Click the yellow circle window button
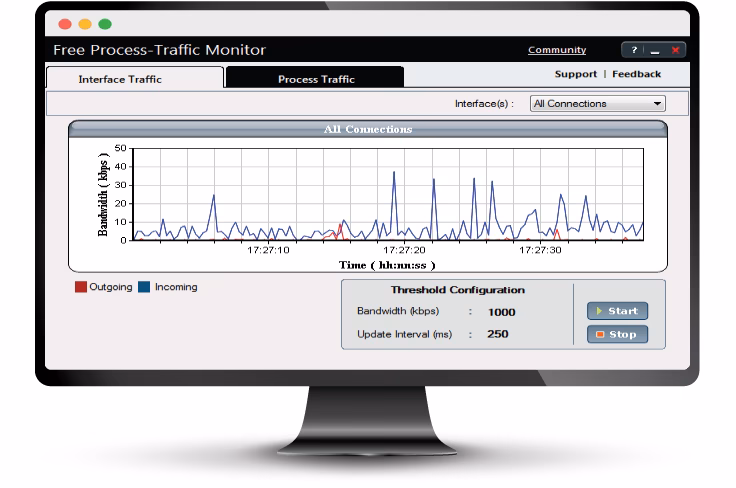Screen dimensions: 736x488 85,24
